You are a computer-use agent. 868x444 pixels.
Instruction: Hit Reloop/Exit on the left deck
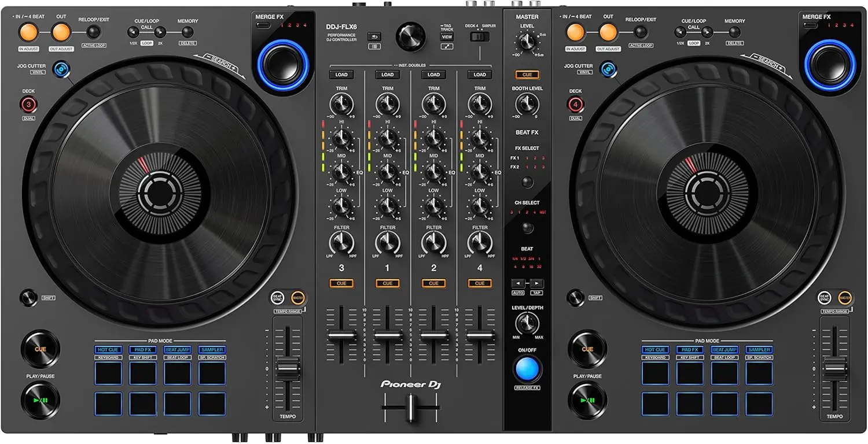coord(93,32)
